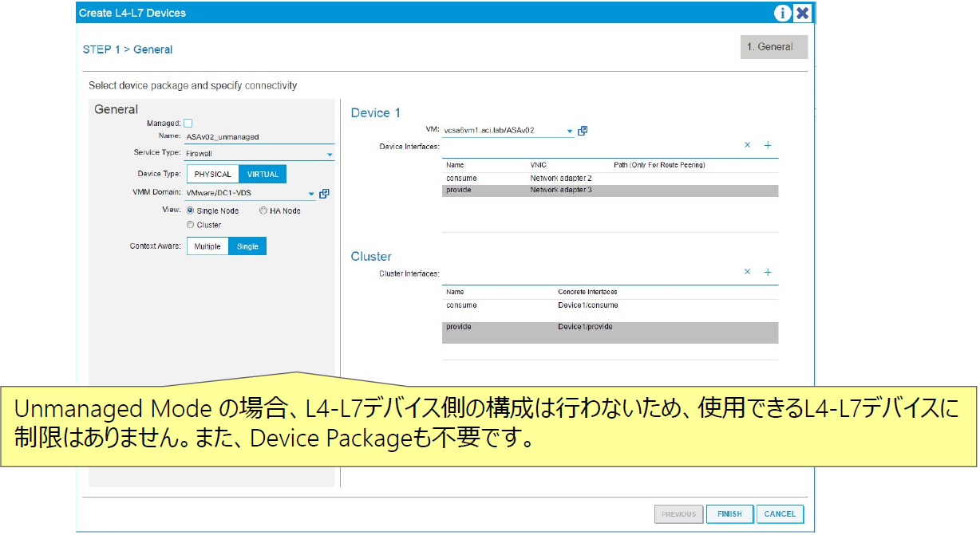Open the VM external link icon
This screenshot has width=980, height=535.
pyautogui.click(x=583, y=131)
